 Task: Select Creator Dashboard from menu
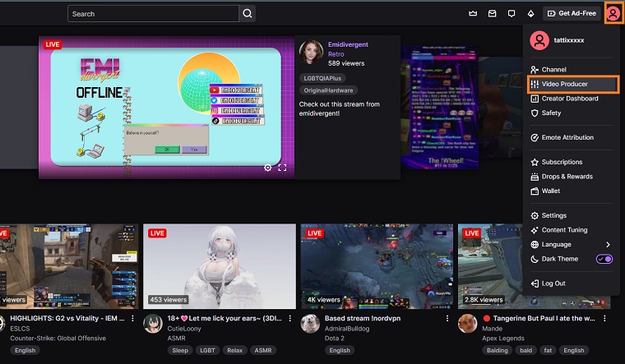(569, 99)
